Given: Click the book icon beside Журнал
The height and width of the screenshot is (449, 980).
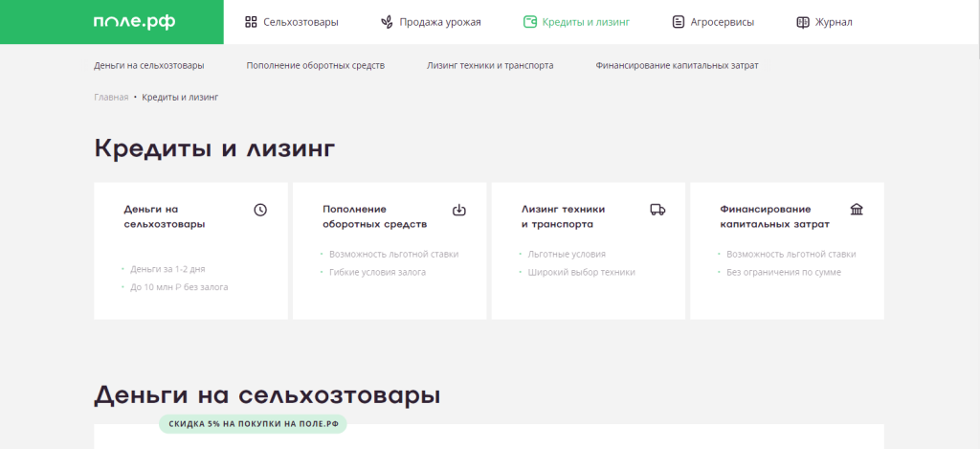Looking at the screenshot, I should 803,22.
